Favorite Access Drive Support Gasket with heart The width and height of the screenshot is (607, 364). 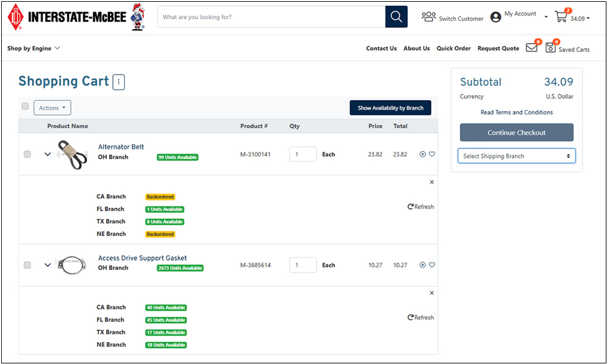pos(432,265)
